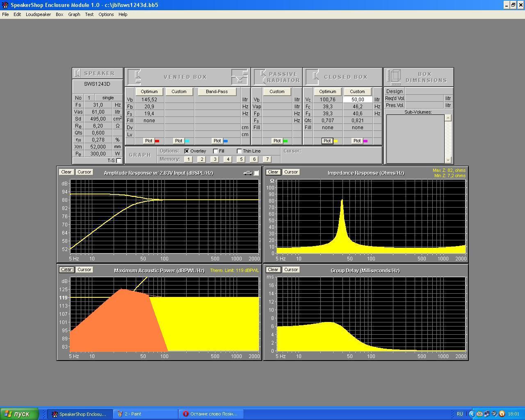Enable the Thin Line option
The height and width of the screenshot is (420, 525).
[x=240, y=151]
